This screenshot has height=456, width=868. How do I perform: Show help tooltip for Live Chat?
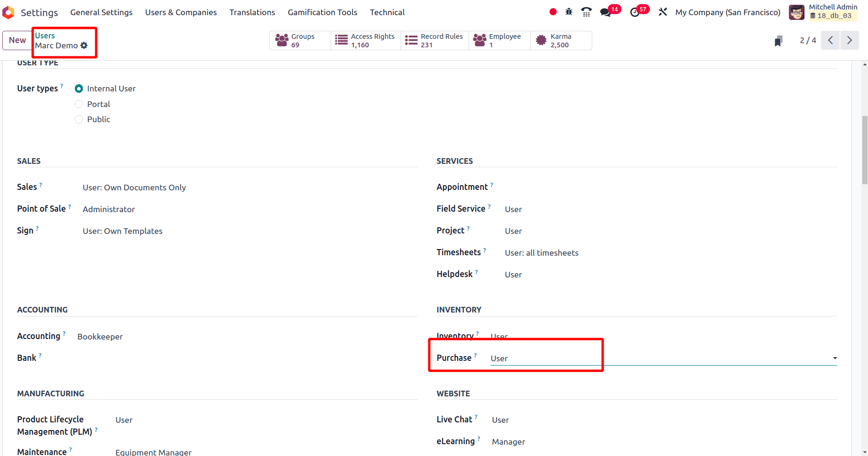point(476,417)
